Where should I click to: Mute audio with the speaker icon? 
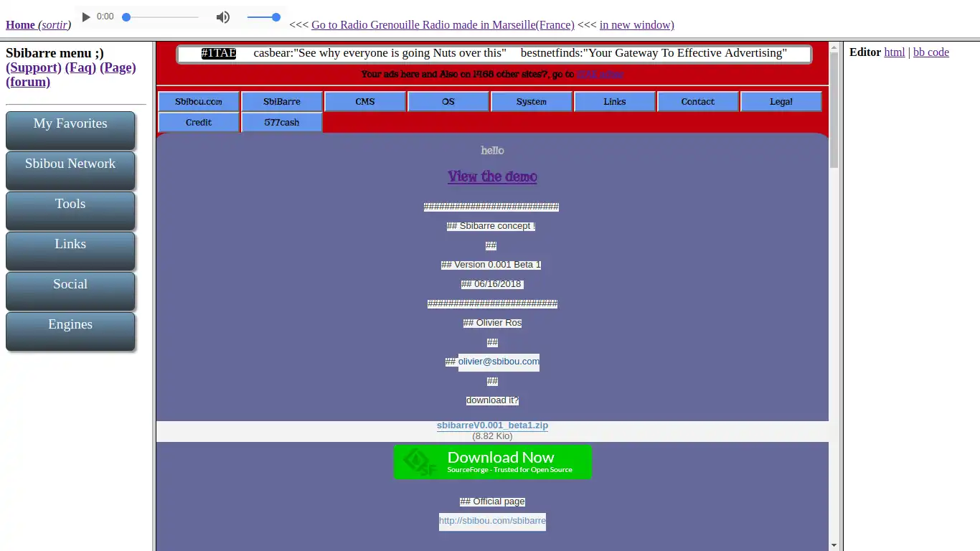tap(223, 17)
